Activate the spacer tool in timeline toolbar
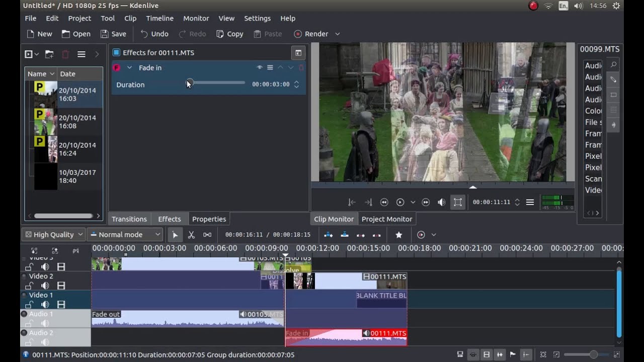644x362 pixels. (207, 235)
